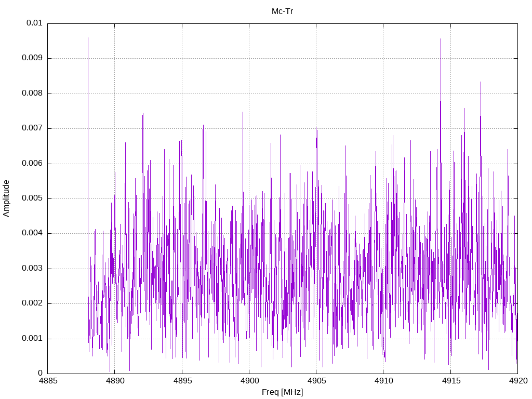Viewport: 532px width, 399px height.
Task: Click the x-axis tick label 4885
Action: [48, 381]
